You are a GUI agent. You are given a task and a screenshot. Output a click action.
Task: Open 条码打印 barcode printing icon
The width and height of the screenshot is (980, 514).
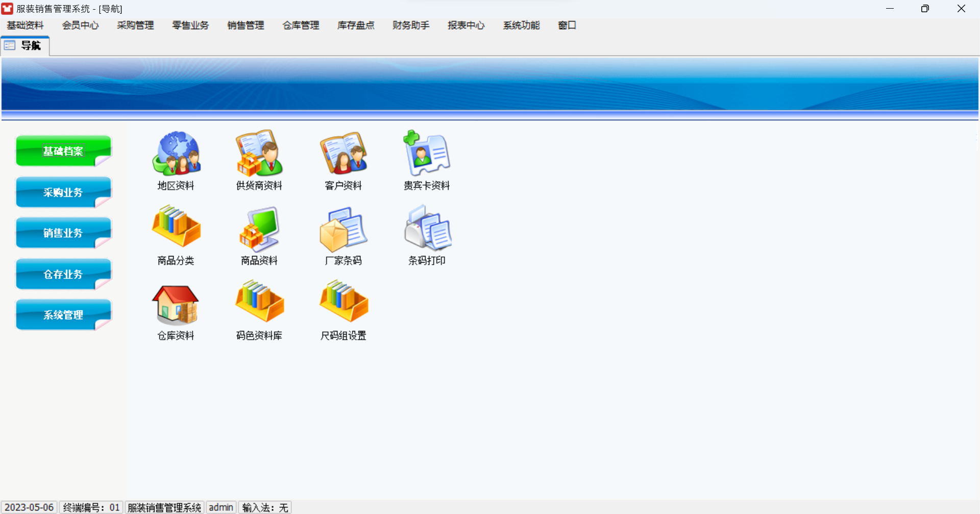[x=427, y=228]
